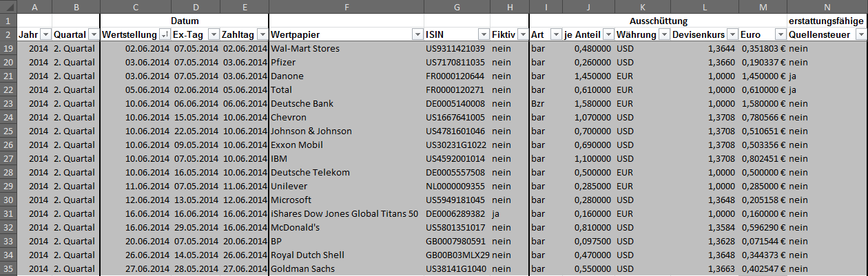
Task: Select the Deutsche Bank cell
Action: (x=347, y=103)
